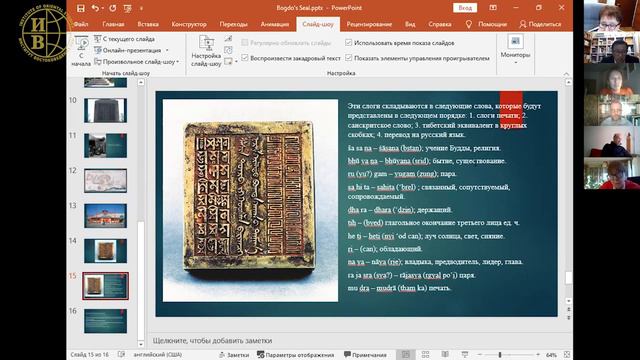Select slide 14 thumbnail
Screen dimensions: 640x360
tap(105, 251)
